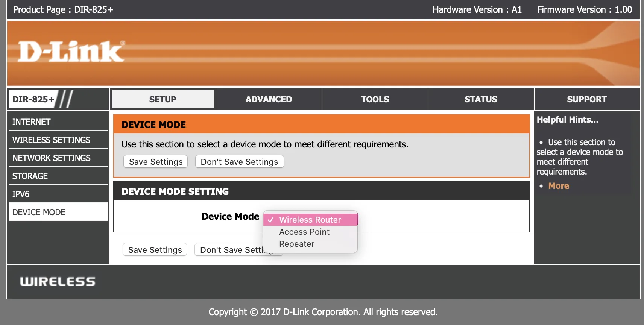
Task: Click the bottom Save Settings button
Action: [155, 250]
